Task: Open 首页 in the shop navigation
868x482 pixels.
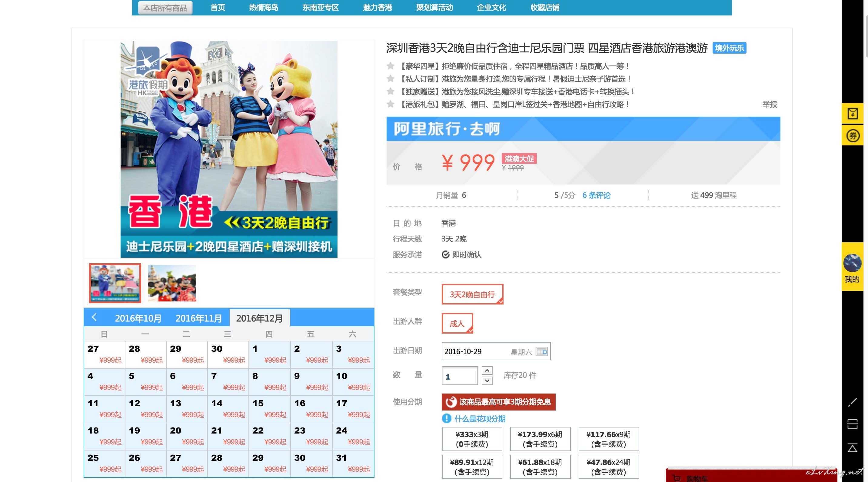Action: (218, 7)
